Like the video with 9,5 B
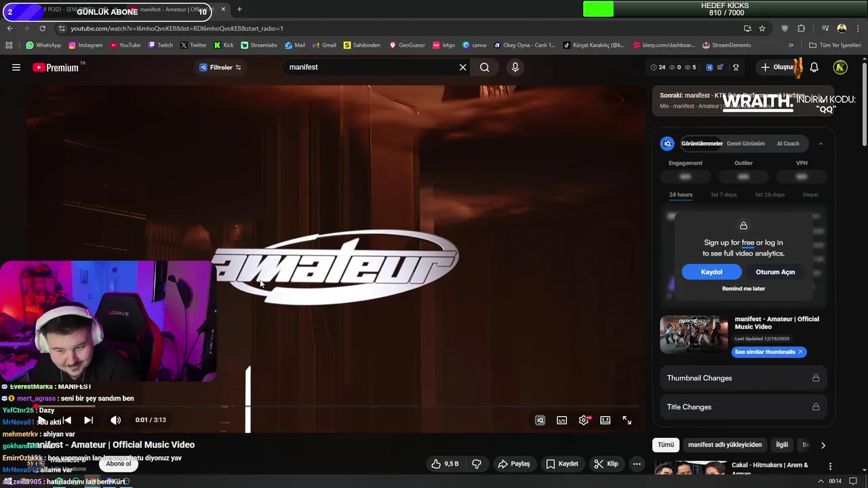 [446, 464]
